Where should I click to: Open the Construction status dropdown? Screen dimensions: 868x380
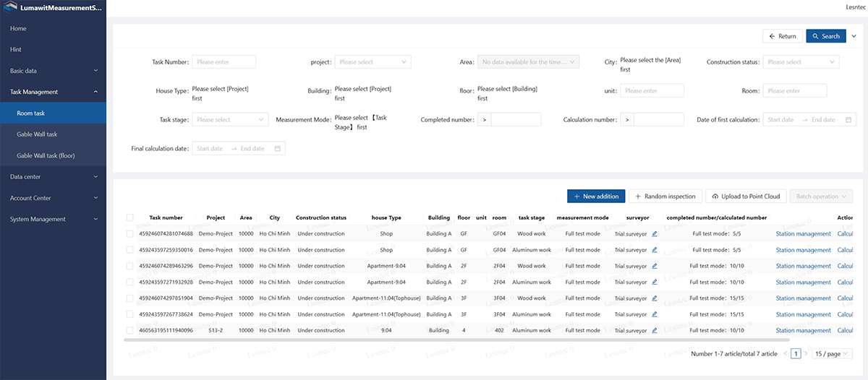pyautogui.click(x=801, y=62)
